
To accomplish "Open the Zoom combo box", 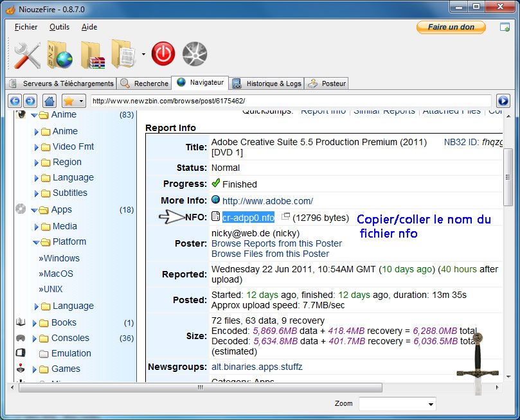I will click(397, 404).
